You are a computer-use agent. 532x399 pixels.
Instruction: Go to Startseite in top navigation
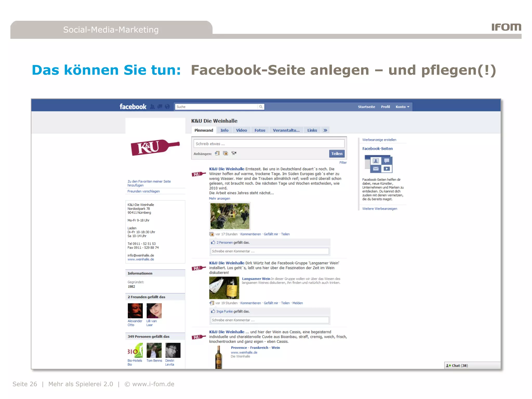pyautogui.click(x=366, y=107)
